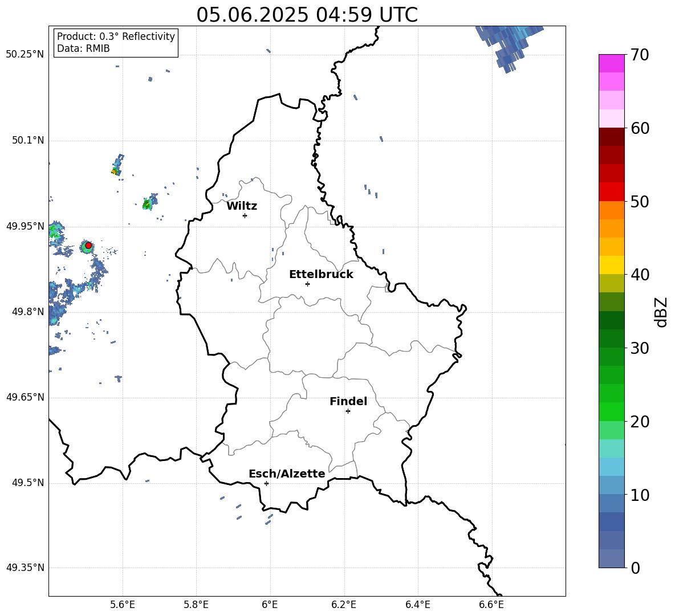
Task: Click the colorbar value 60
Action: click(x=640, y=128)
